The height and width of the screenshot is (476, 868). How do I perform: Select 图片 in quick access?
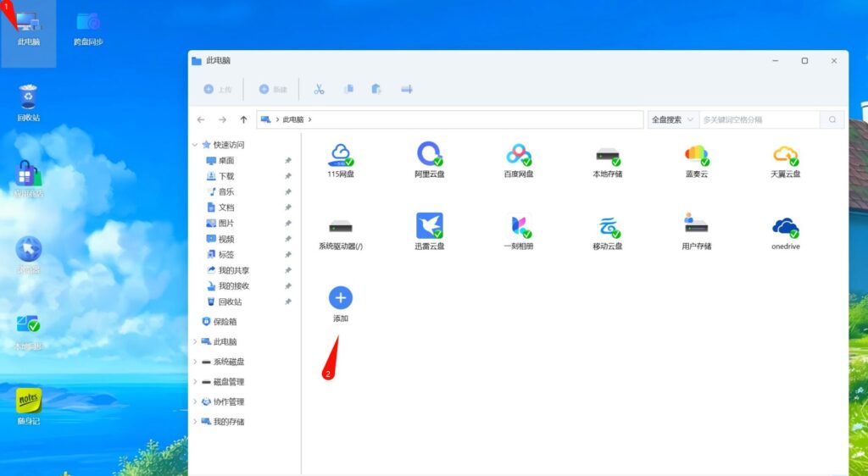point(220,224)
